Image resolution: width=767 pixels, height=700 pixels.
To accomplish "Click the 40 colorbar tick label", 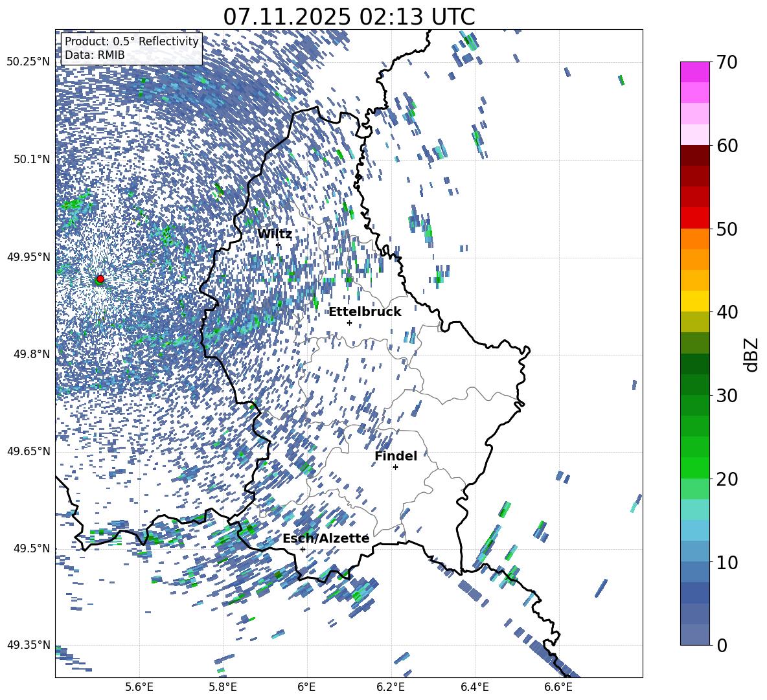I will [727, 312].
